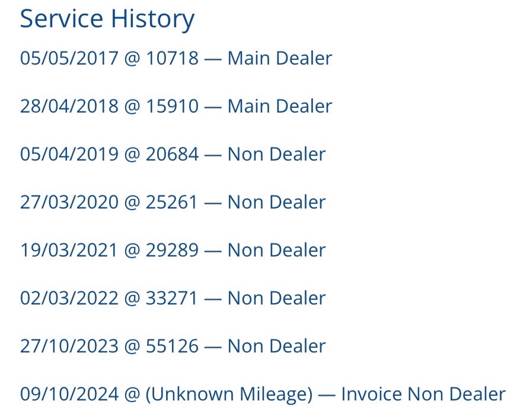Click the 20684 mileage reading
This screenshot has height=420, width=517.
(x=172, y=155)
